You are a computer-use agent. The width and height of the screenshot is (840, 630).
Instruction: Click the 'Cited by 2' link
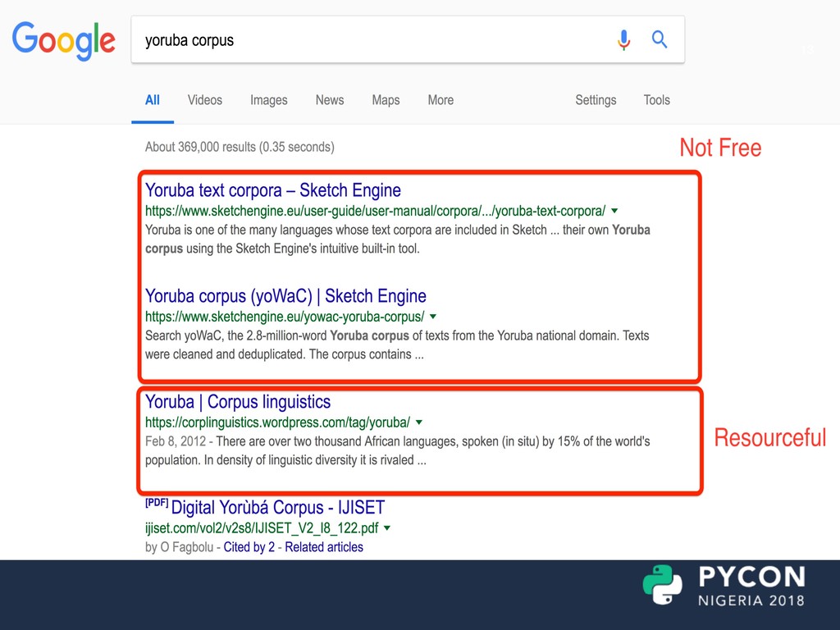pyautogui.click(x=249, y=547)
